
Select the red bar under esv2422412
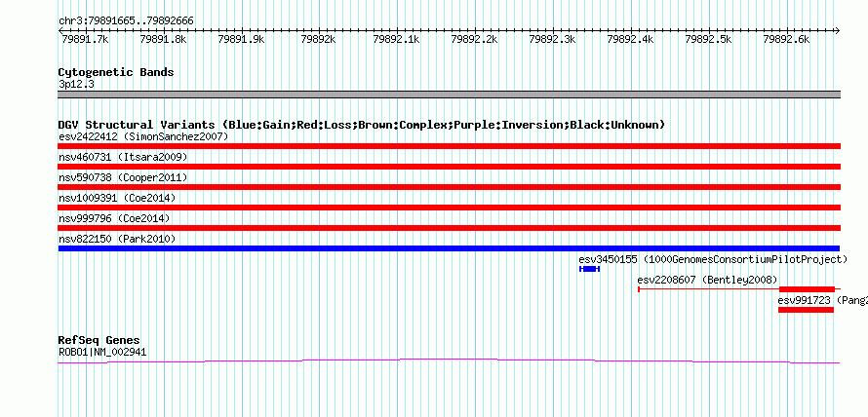click(x=449, y=146)
